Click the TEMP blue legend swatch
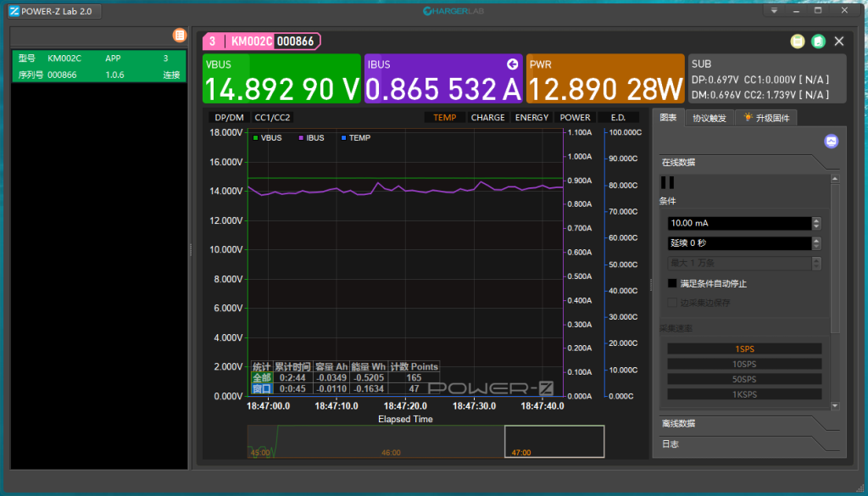This screenshot has width=868, height=496. pos(344,138)
